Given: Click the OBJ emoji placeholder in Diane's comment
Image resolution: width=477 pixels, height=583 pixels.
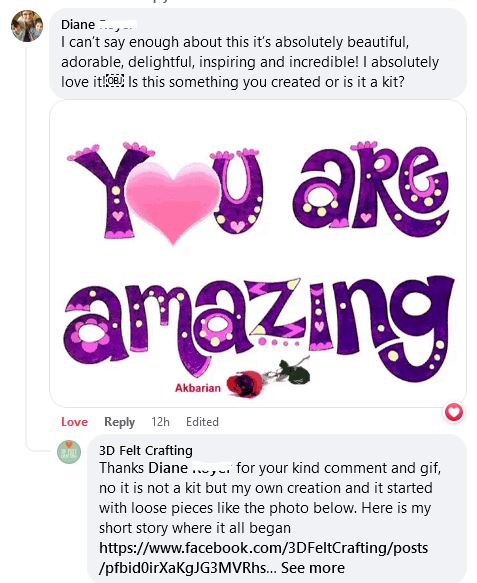Looking at the screenshot, I should tap(115, 81).
